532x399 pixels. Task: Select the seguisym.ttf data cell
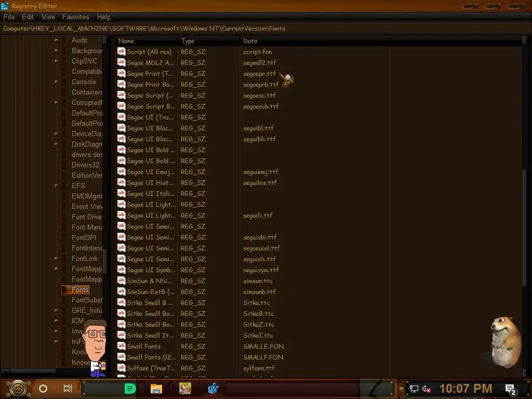[x=261, y=270]
